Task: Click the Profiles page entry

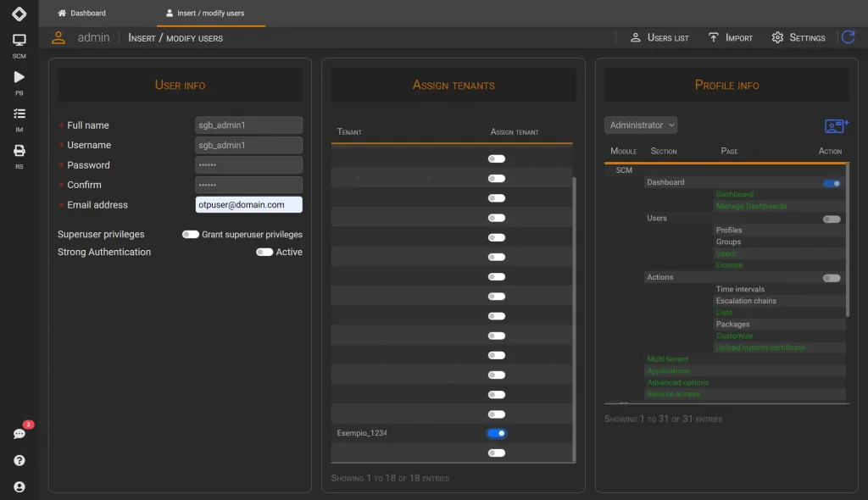Action: [728, 230]
